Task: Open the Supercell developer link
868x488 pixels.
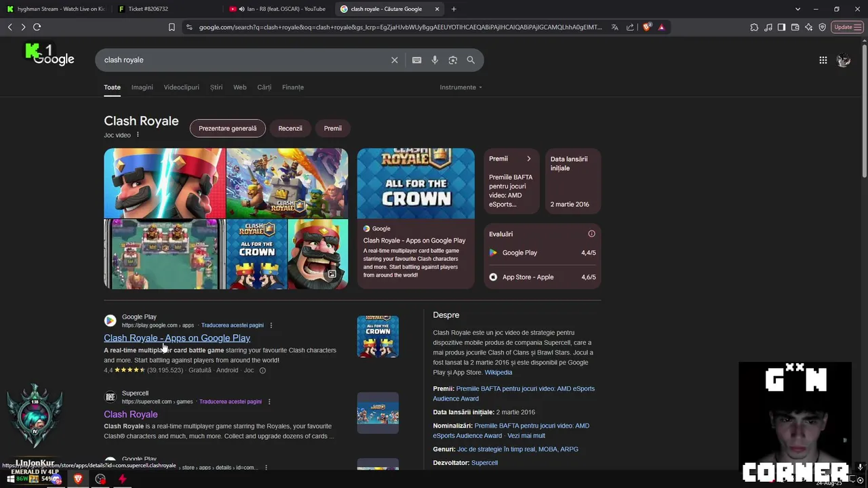Action: coord(484,463)
